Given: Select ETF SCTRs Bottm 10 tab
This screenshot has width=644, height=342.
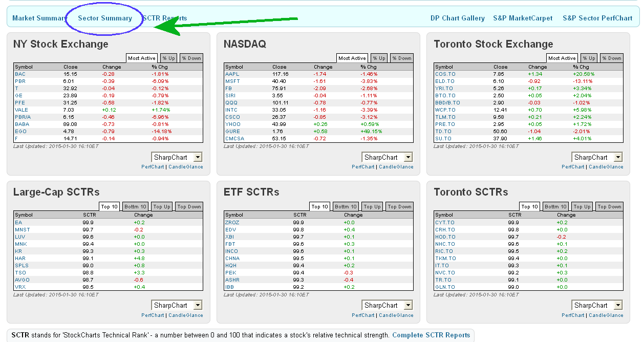Looking at the screenshot, I should pos(346,206).
